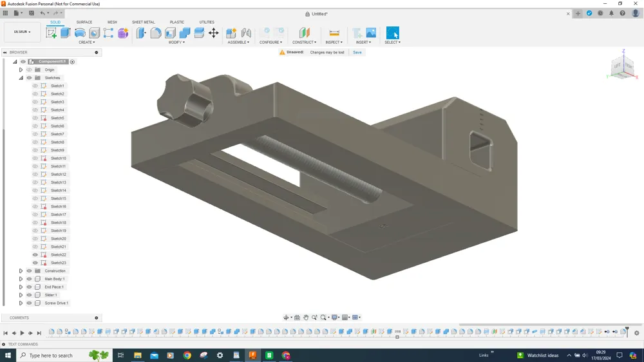Collapse the Sketches folder
The height and width of the screenshot is (362, 644).
tap(21, 78)
